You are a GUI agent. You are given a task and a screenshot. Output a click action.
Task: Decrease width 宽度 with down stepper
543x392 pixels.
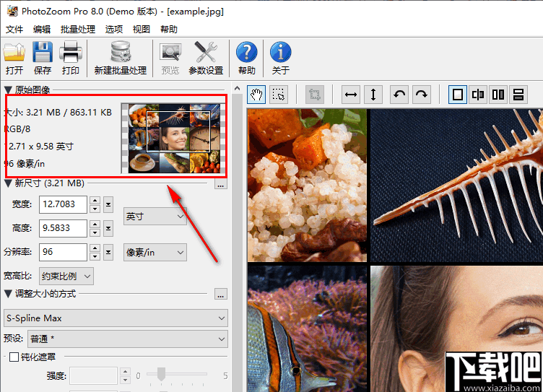point(95,209)
